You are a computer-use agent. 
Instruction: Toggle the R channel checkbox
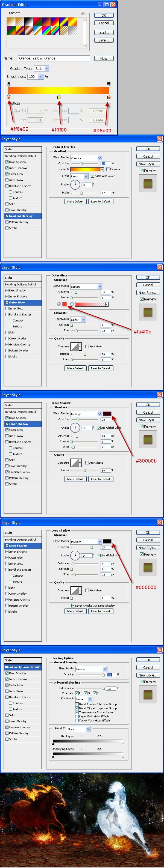(x=77, y=693)
